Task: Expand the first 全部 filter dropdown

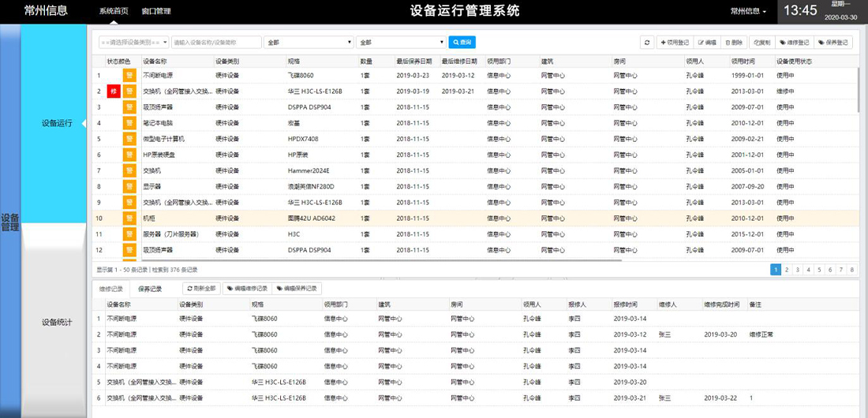Action: [309, 43]
